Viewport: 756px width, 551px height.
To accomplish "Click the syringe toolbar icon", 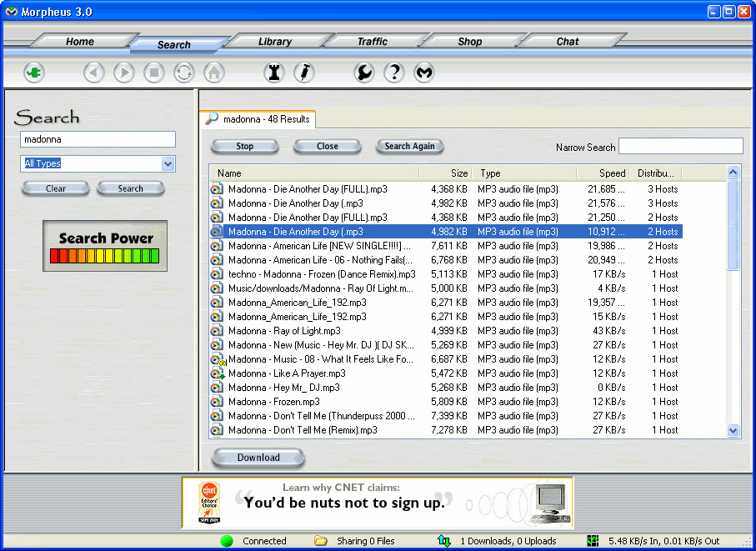I will point(304,73).
